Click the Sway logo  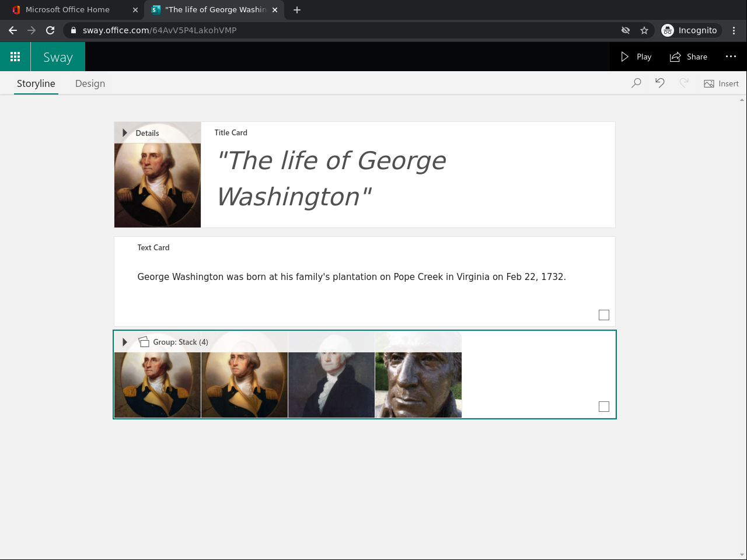[x=58, y=57]
